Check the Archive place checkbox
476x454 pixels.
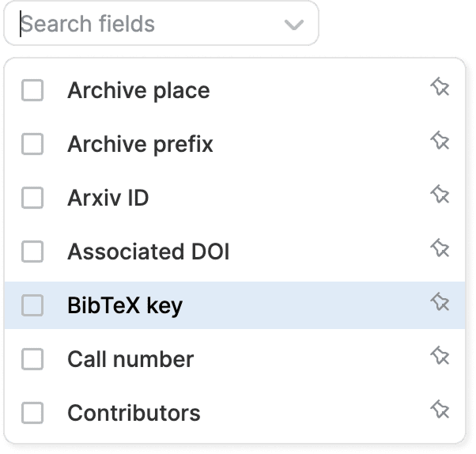point(32,91)
